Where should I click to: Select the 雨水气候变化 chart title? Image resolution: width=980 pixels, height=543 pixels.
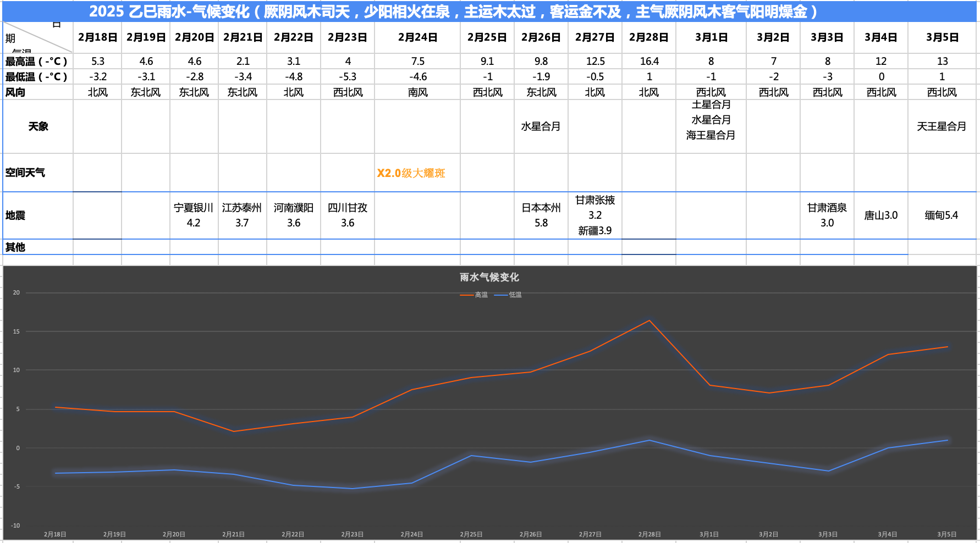coord(489,278)
